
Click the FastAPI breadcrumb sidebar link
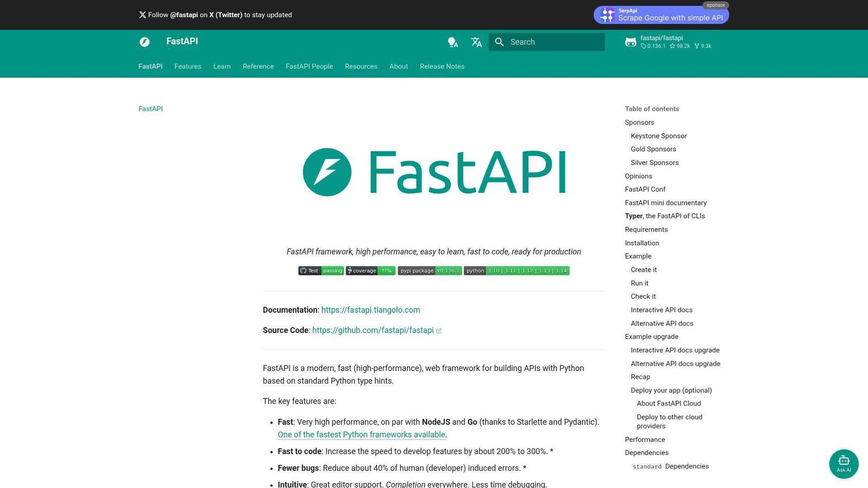click(x=150, y=108)
